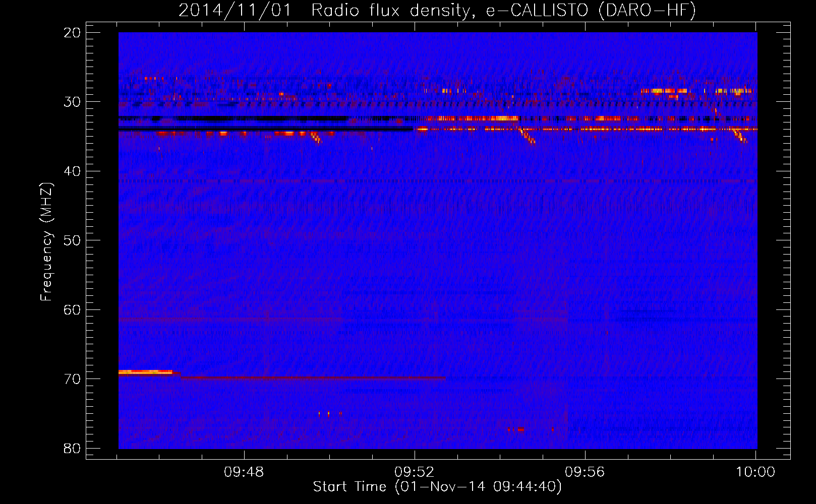Click the 40 frequency tick label
This screenshot has width=816, height=504.
click(x=73, y=171)
